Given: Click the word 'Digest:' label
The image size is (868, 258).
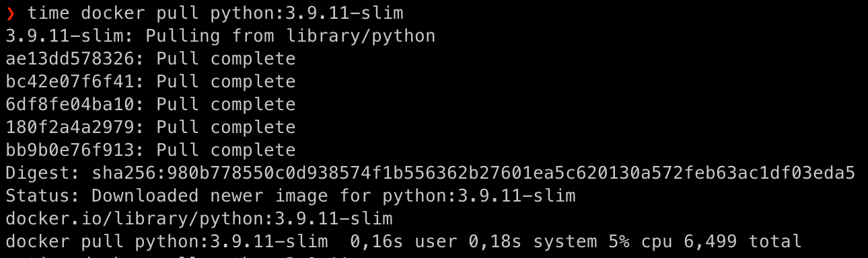Looking at the screenshot, I should pos(43,173).
